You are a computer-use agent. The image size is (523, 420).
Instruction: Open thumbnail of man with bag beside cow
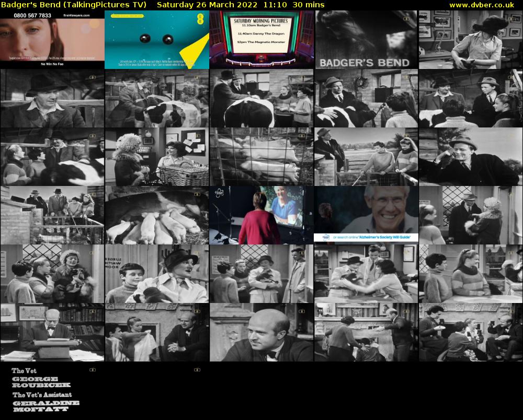(x=366, y=98)
